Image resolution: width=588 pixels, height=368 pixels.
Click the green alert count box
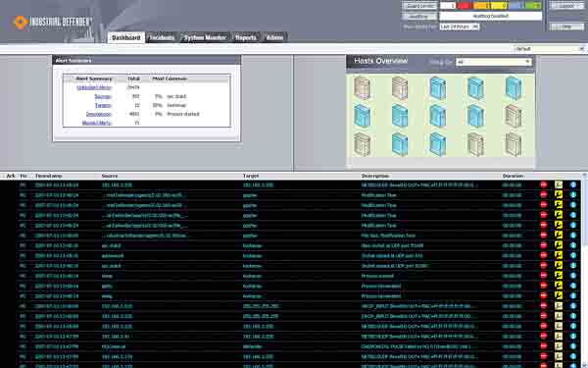[x=534, y=6]
